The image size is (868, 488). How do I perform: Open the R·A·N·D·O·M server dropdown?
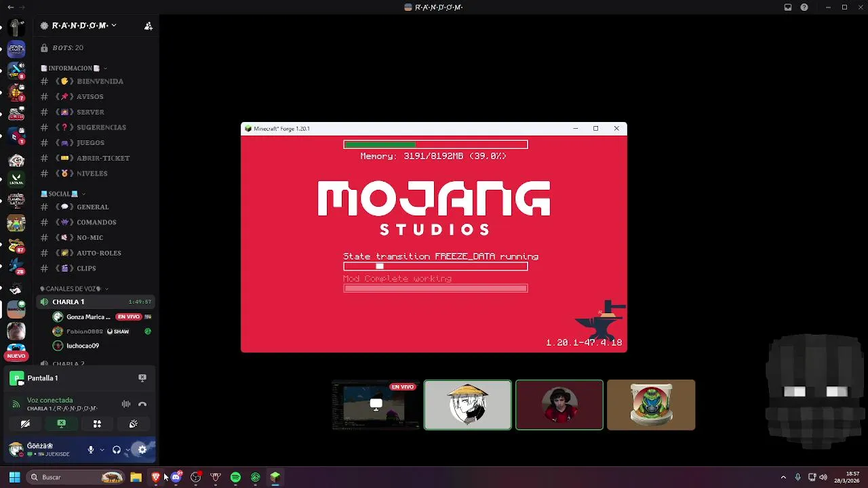tap(84, 26)
